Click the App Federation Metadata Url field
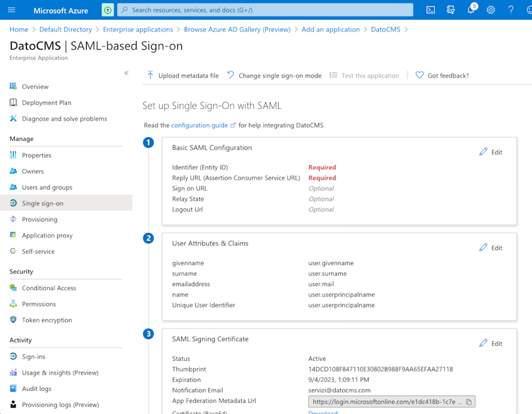Screen dimensions: 532x414 coord(391,402)
